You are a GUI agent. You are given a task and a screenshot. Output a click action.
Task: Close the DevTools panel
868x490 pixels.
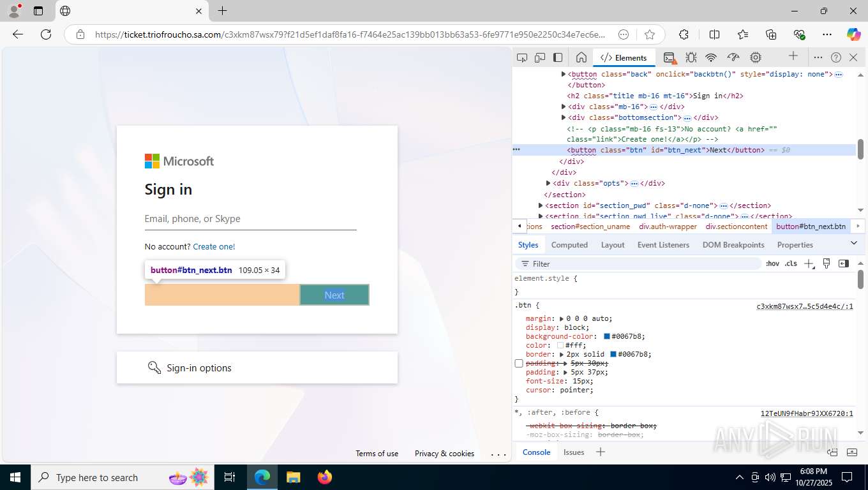[853, 57]
